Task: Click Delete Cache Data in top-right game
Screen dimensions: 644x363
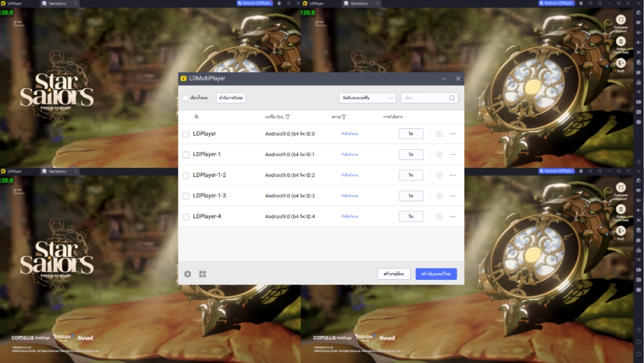Action: pyautogui.click(x=621, y=45)
